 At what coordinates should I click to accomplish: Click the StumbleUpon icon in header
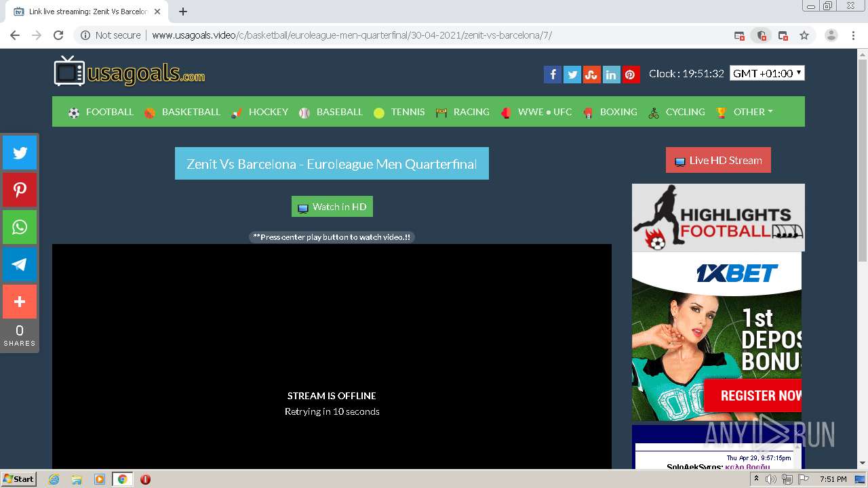tap(592, 75)
